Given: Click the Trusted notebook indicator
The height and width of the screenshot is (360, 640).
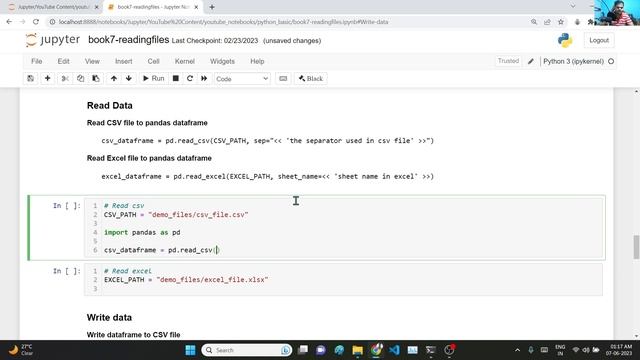Looking at the screenshot, I should click(508, 61).
